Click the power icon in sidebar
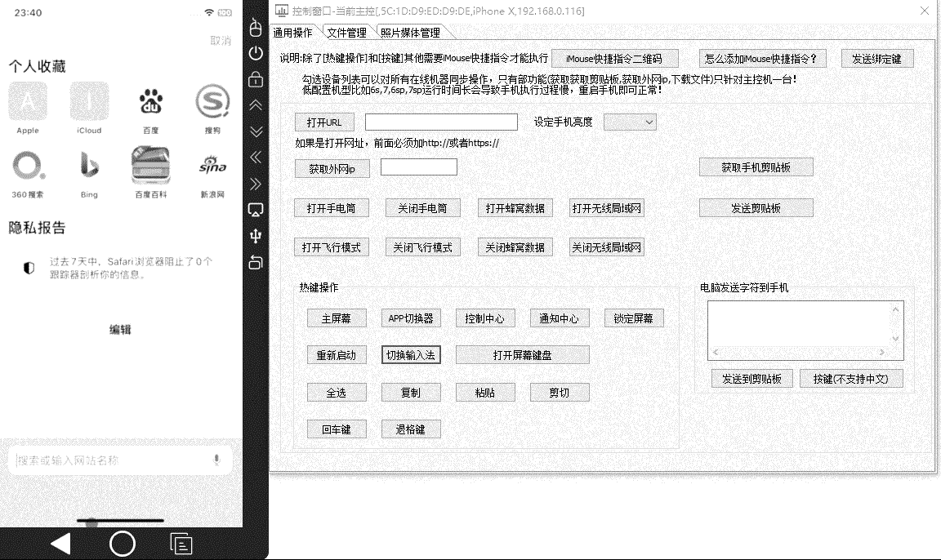The image size is (941, 560). (x=256, y=53)
